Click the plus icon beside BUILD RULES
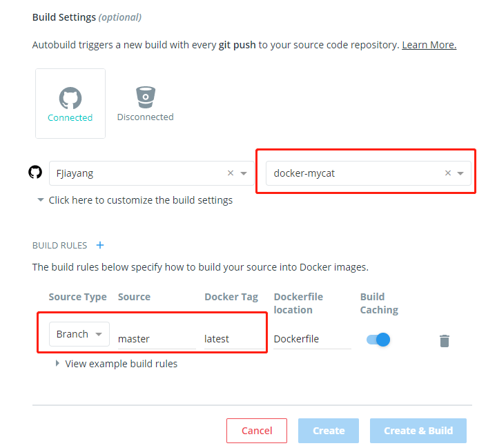The height and width of the screenshot is (448, 477). pyautogui.click(x=100, y=245)
